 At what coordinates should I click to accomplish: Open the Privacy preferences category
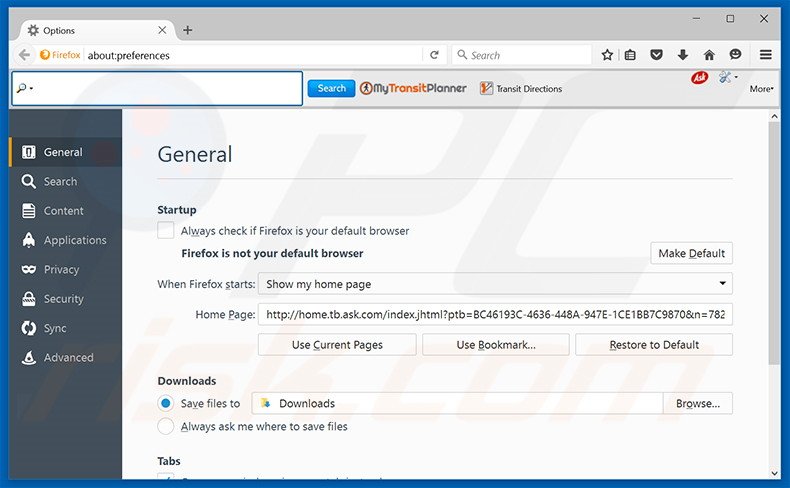coord(65,269)
